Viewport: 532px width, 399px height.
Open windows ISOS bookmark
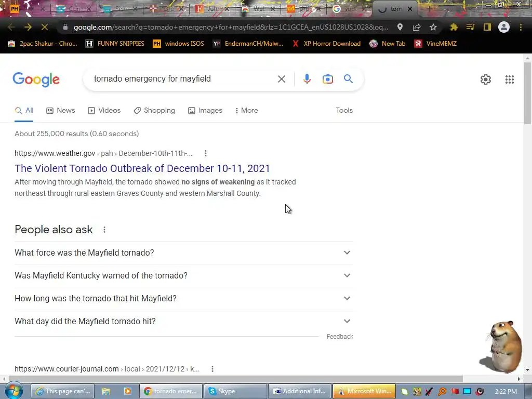(179, 44)
